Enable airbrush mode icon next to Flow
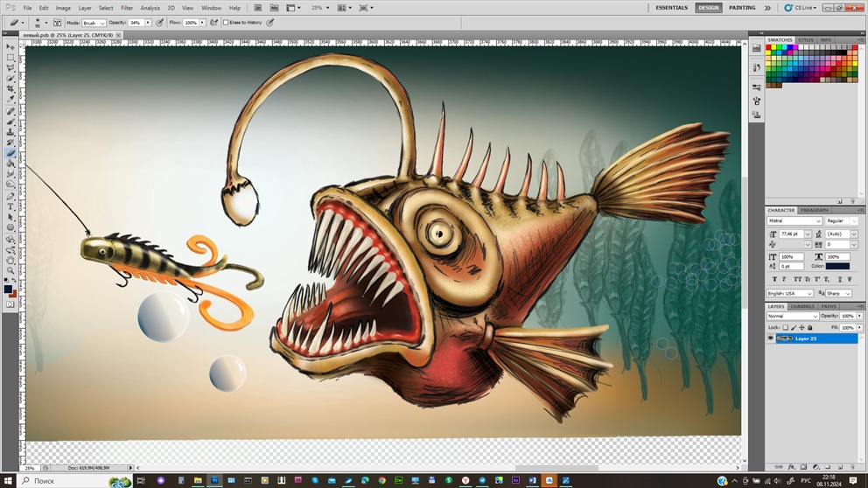868x488 pixels. pos(214,23)
